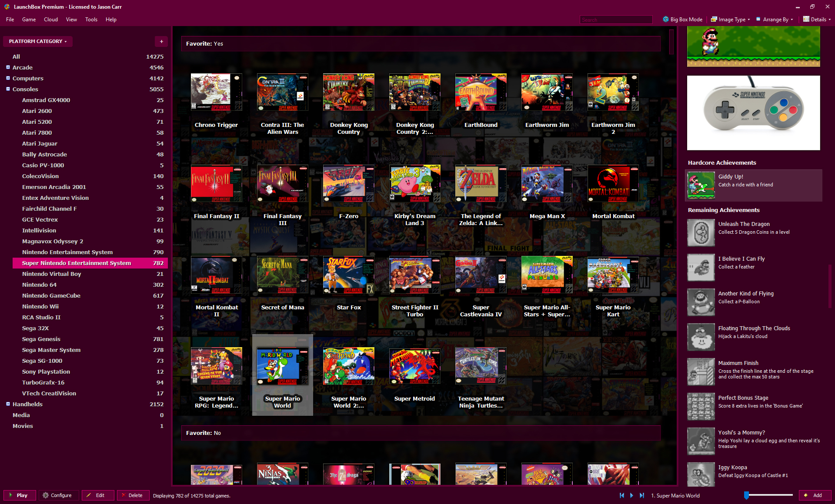This screenshot has width=835, height=504.
Task: Select the Super Metroid cover
Action: [415, 366]
